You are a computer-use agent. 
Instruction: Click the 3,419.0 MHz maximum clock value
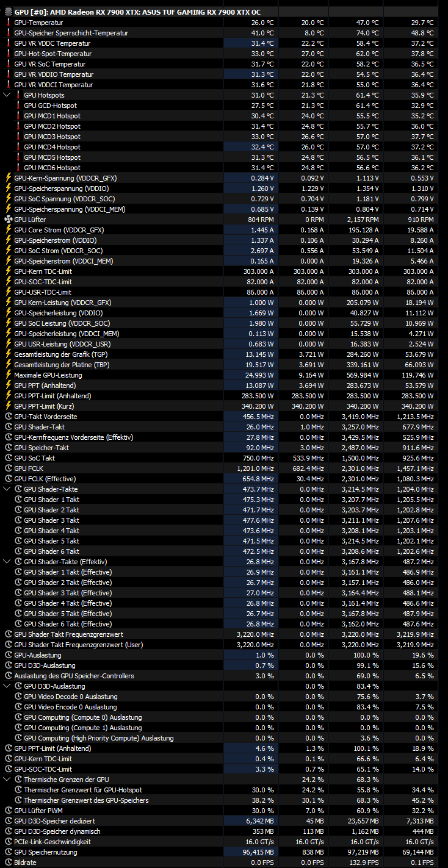(361, 417)
